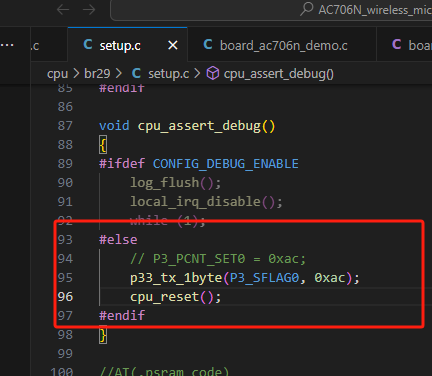Click the cpu_reset call
Screen dimensions: 432x376
point(165,297)
